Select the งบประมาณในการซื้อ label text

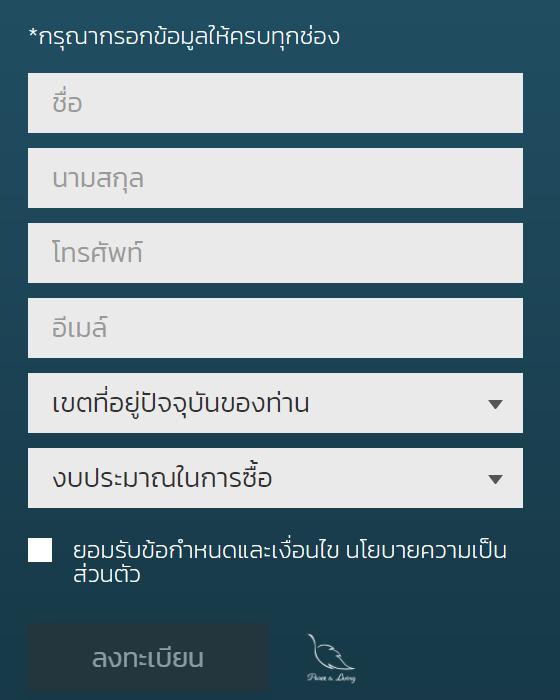click(162, 478)
